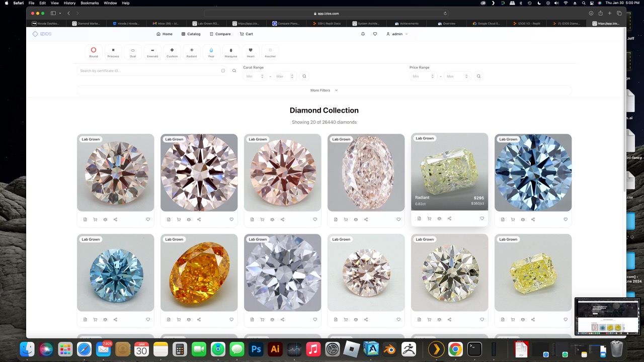Open Finder from the Dock
Screen dimensions: 644x362
tap(27, 349)
